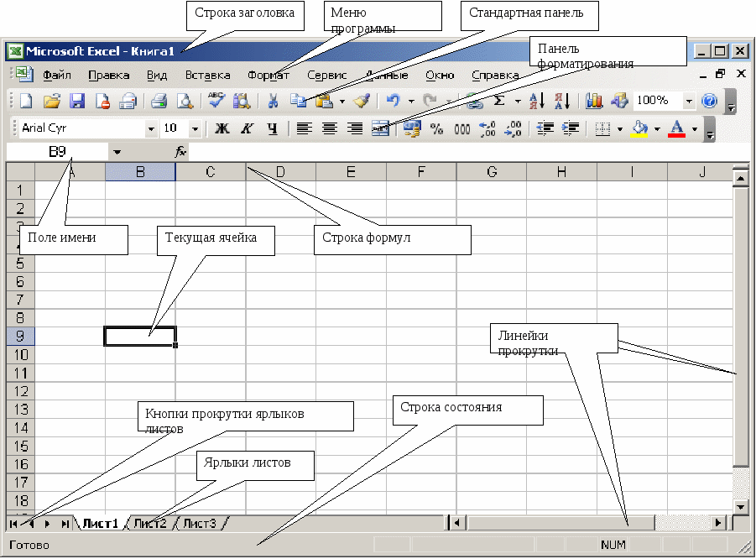This screenshot has width=756, height=559.
Task: Open Excel Help question icon
Action: (709, 101)
